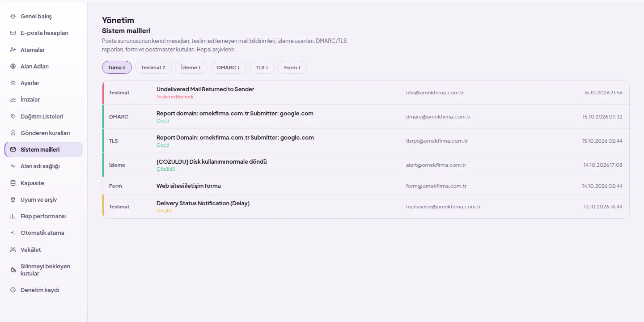Screen dimensions: 644x322
Task: Click the Kapasite database icon
Action: (x=13, y=183)
